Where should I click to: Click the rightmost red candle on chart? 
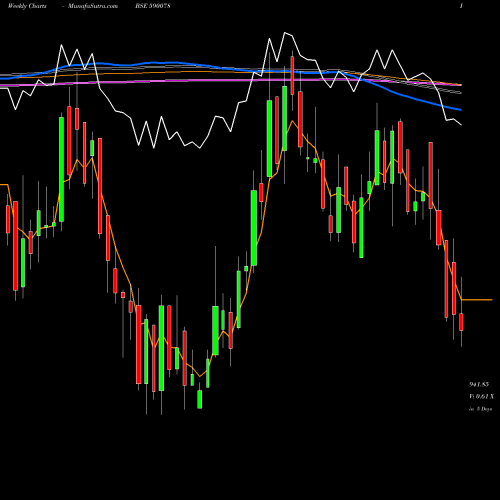(x=461, y=322)
